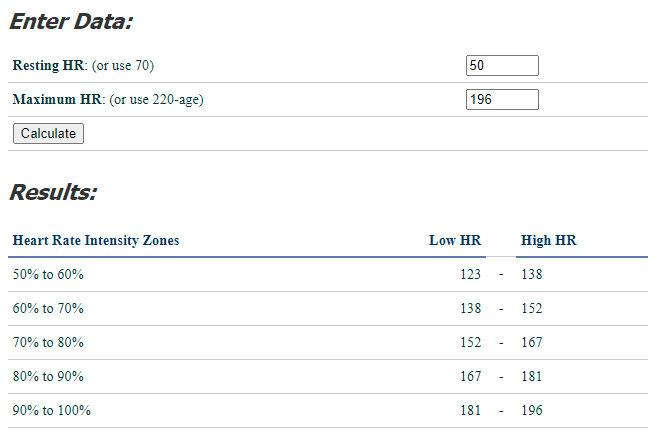Select the 50% to 60% zone label
This screenshot has height=433, width=663.
pyautogui.click(x=47, y=274)
